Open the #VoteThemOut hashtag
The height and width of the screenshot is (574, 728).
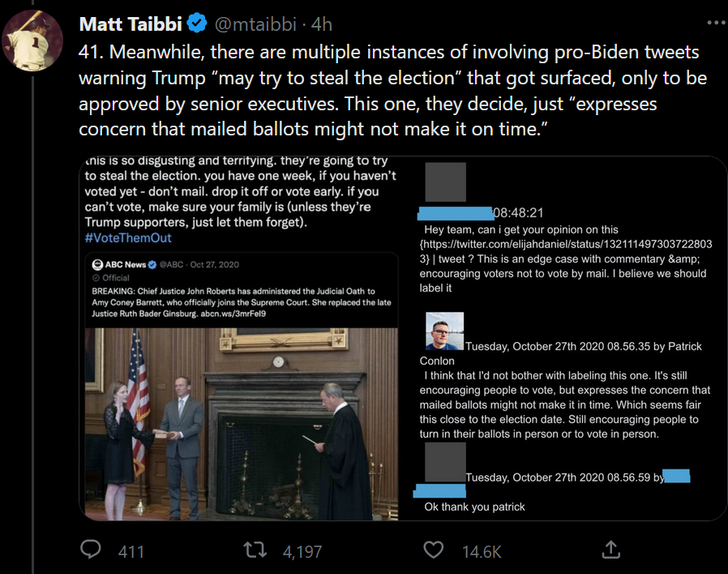click(x=128, y=238)
